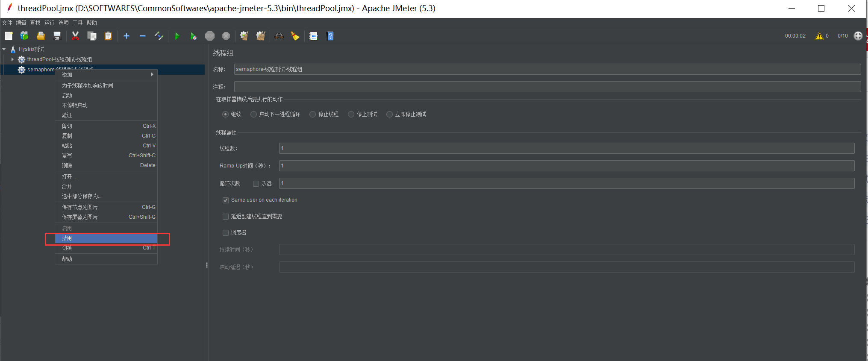This screenshot has width=868, height=361.
Task: Open Search with binoculars icon
Action: [279, 36]
